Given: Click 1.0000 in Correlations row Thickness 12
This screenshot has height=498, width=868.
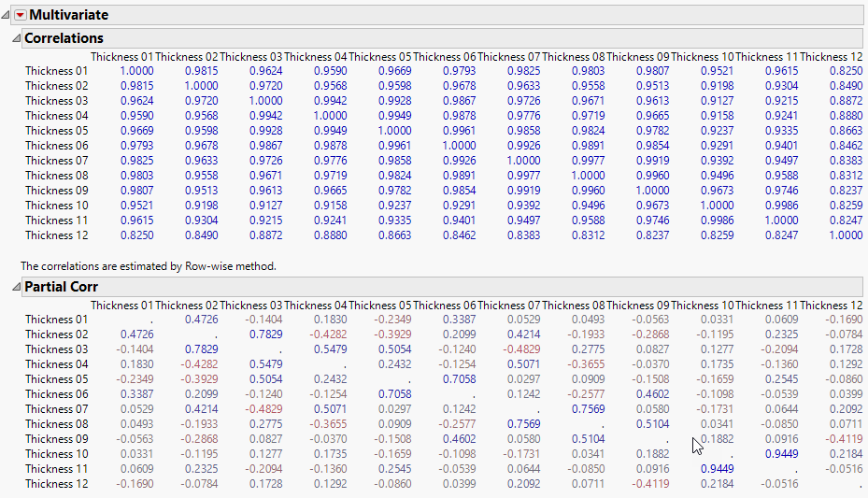Looking at the screenshot, I should [x=846, y=235].
